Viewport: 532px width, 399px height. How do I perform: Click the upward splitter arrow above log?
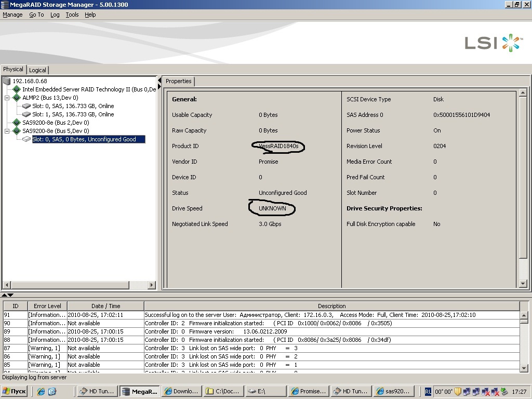click(4, 295)
